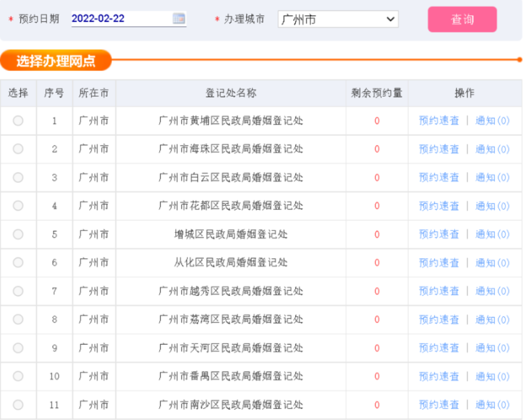Click 预约速查 in the 荔湾区 row
Screen dimensions: 523x420
click(439, 319)
